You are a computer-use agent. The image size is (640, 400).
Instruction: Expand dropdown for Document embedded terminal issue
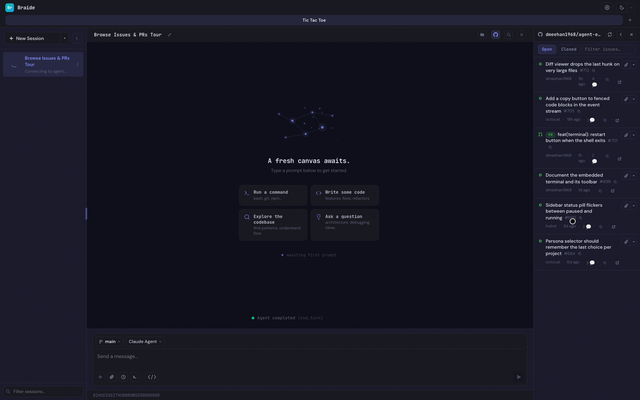pos(633,176)
